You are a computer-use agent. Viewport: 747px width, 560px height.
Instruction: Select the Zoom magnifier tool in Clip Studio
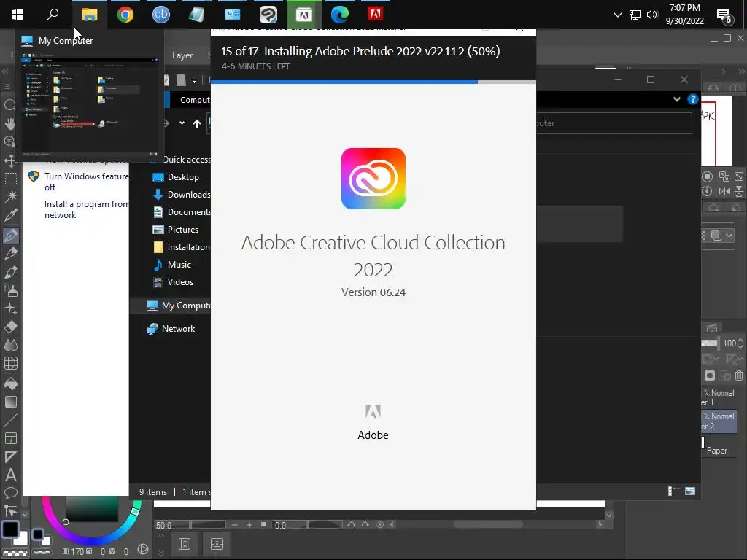[x=10, y=105]
